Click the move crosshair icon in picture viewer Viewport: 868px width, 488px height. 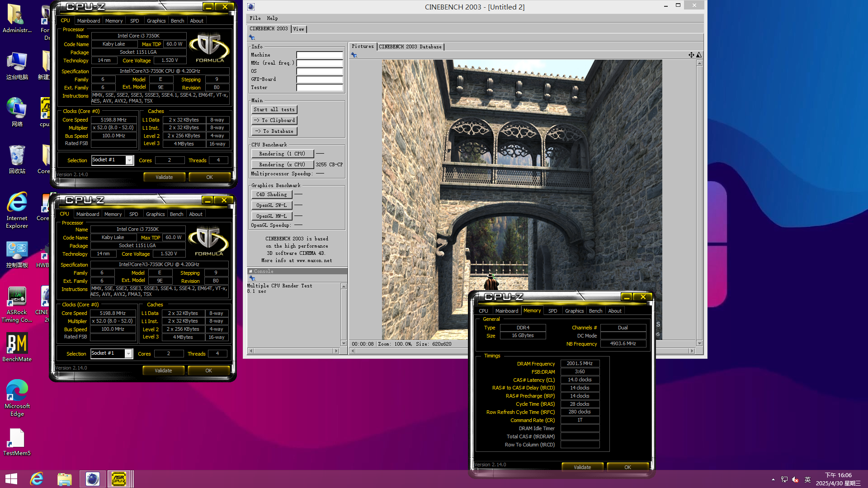(x=691, y=55)
